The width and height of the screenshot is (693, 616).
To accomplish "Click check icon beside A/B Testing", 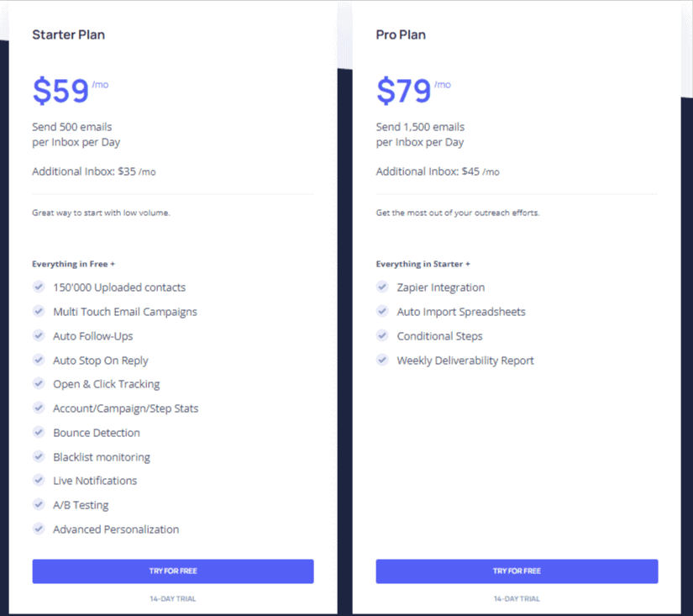I will [39, 504].
